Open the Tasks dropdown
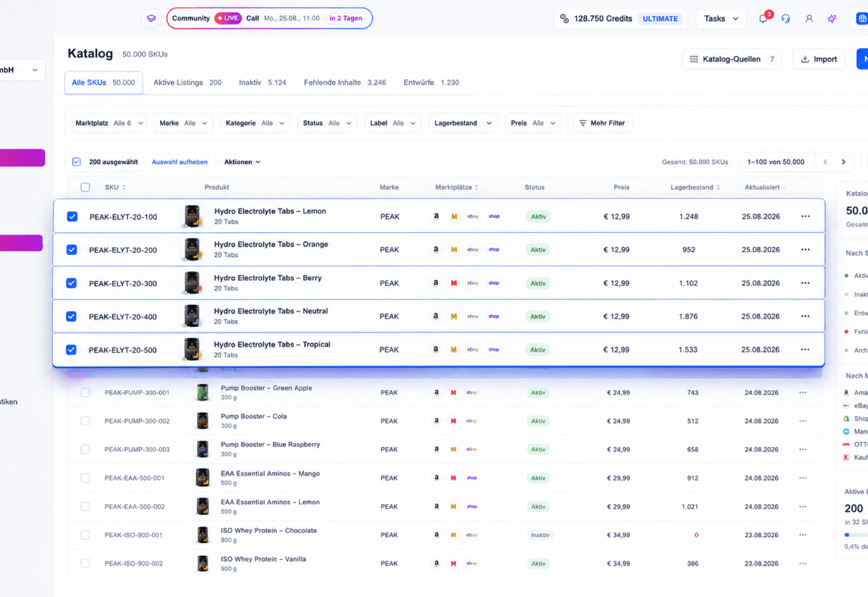868x597 pixels. click(721, 18)
